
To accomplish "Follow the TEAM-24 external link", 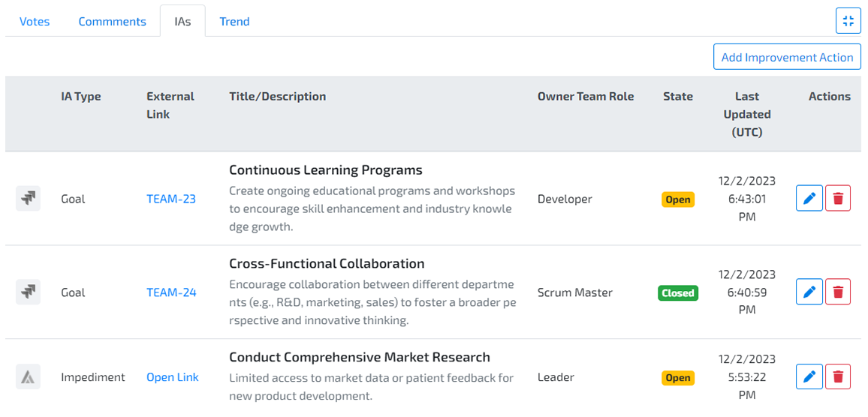I will [171, 292].
